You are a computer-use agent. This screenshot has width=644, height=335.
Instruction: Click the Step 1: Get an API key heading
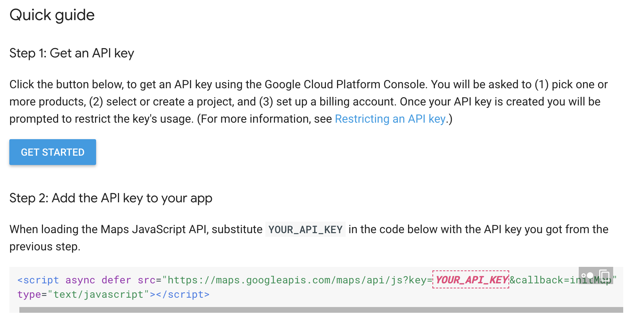72,53
